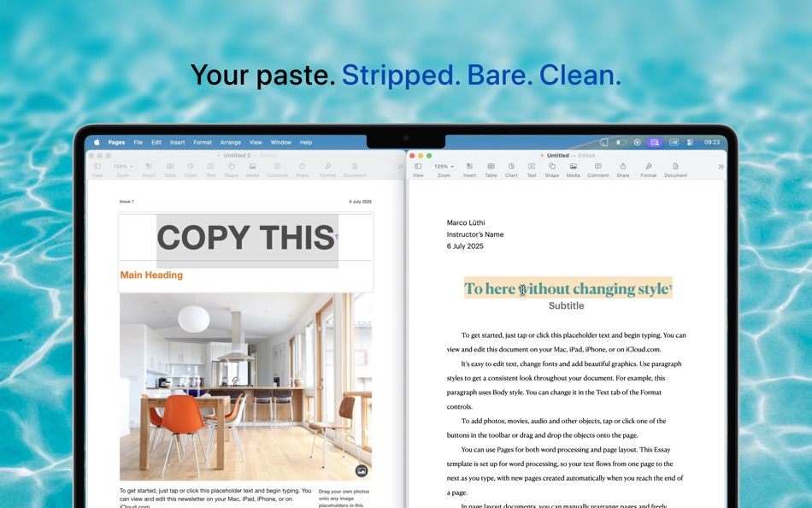Screen dimensions: 812x508
Task: Expand the toolbar overflow chevron in the right window
Action: coord(721,168)
